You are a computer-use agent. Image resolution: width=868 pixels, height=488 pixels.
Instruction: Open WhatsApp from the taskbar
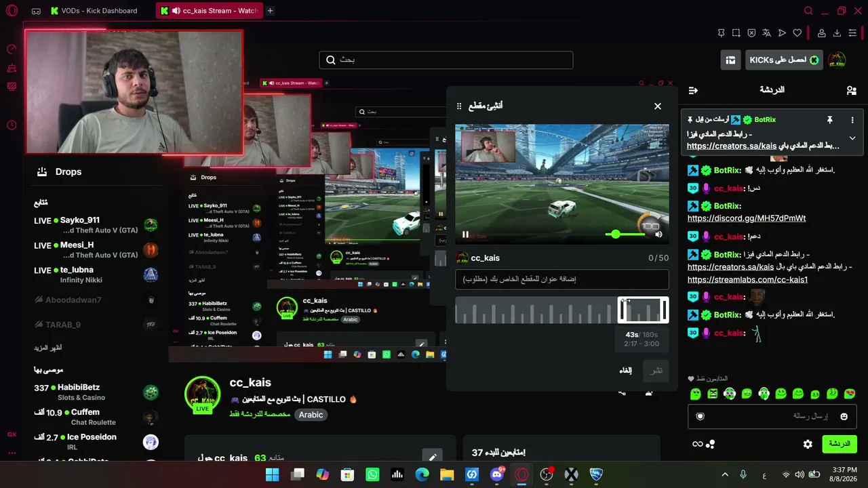tap(372, 474)
